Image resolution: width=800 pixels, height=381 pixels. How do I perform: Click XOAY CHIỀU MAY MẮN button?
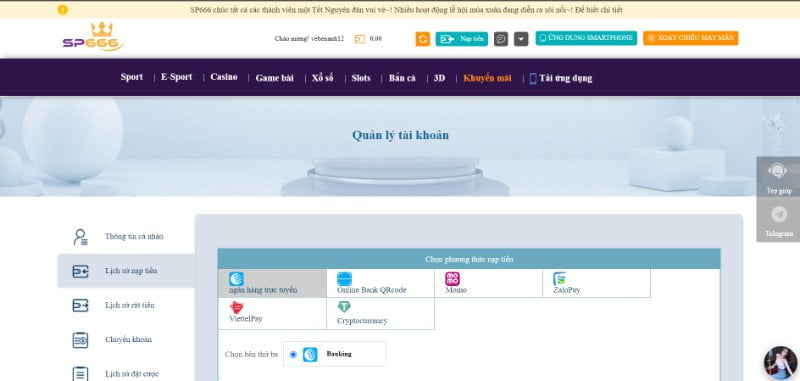click(690, 38)
